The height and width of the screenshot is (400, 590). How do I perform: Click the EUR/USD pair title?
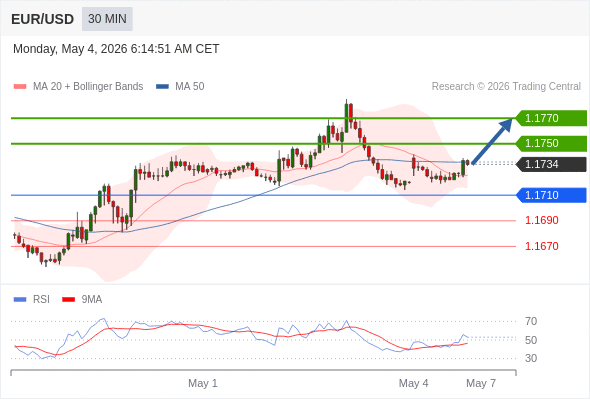click(43, 19)
